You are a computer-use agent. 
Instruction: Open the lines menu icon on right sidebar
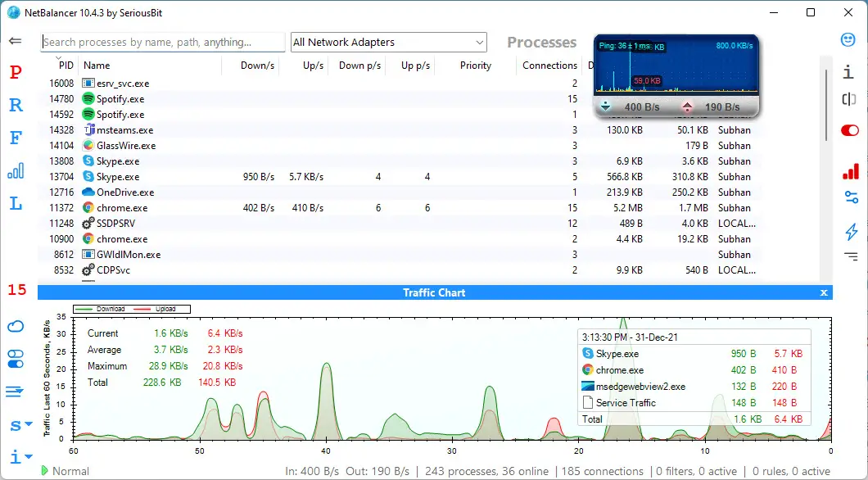click(x=851, y=256)
